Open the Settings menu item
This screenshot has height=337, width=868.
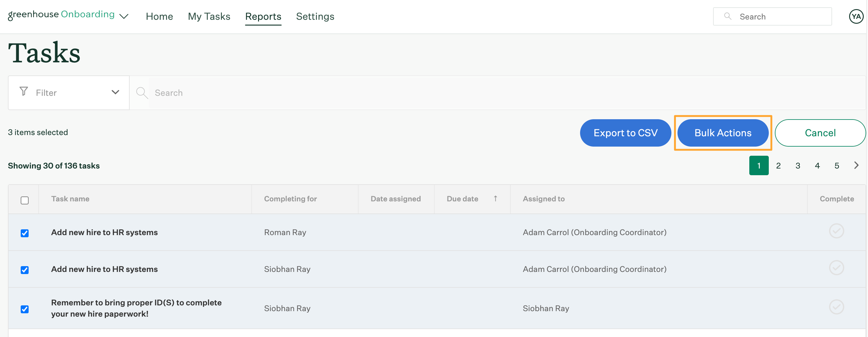(x=314, y=16)
